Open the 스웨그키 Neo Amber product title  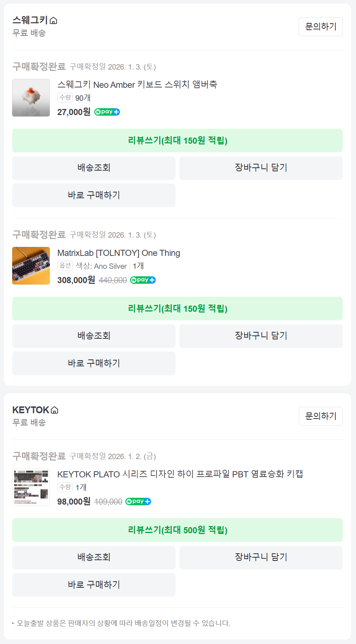pyautogui.click(x=137, y=85)
